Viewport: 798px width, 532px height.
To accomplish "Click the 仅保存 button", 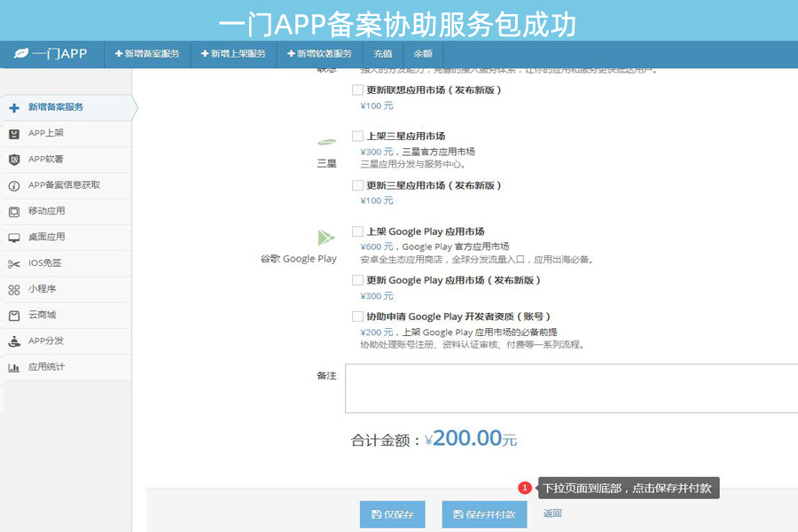I will (393, 514).
